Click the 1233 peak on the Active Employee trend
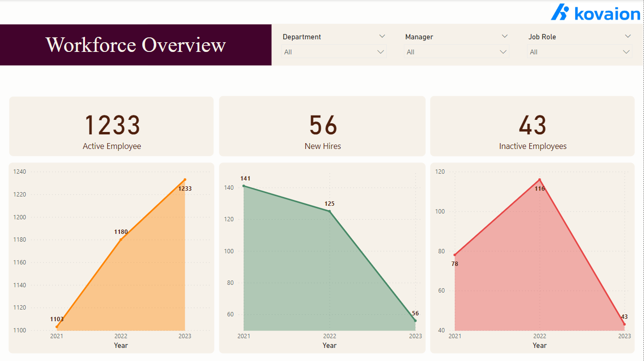 (x=184, y=180)
